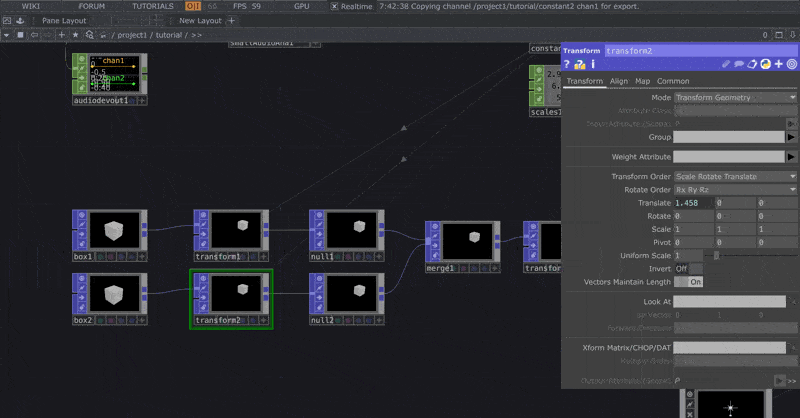Click the operator comment speech bubble icon
Viewport: 800px width, 418px height.
[738, 65]
